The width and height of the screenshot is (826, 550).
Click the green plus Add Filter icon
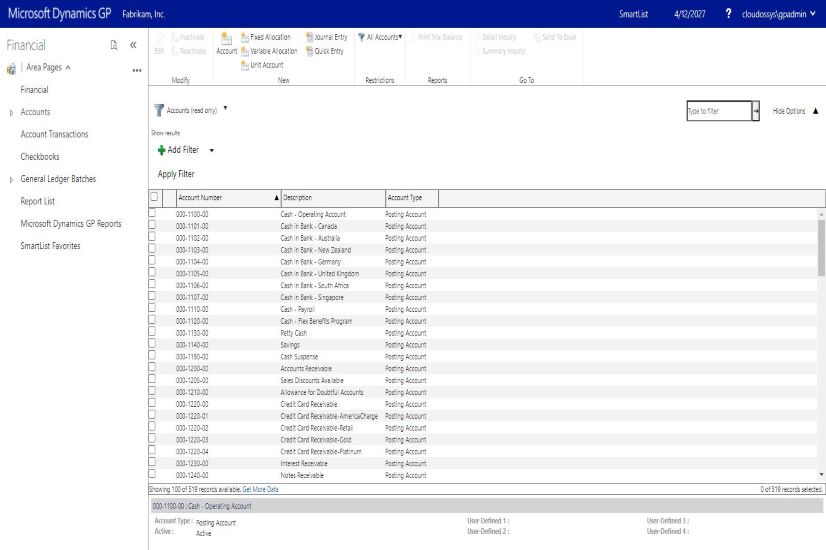(161, 150)
